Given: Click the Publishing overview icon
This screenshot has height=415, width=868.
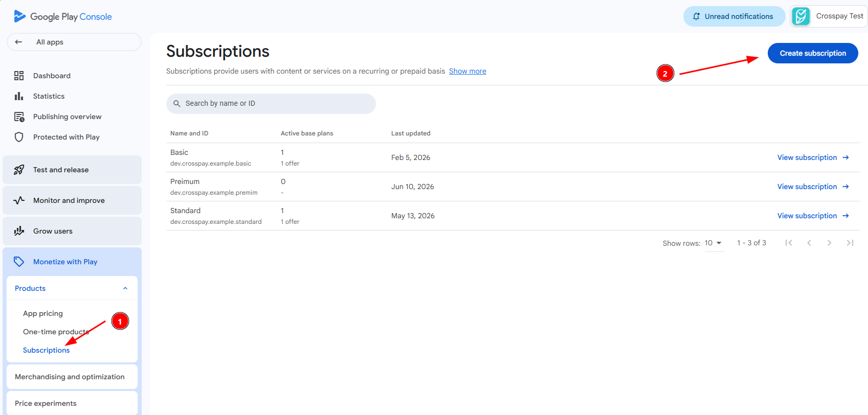Looking at the screenshot, I should (x=19, y=117).
